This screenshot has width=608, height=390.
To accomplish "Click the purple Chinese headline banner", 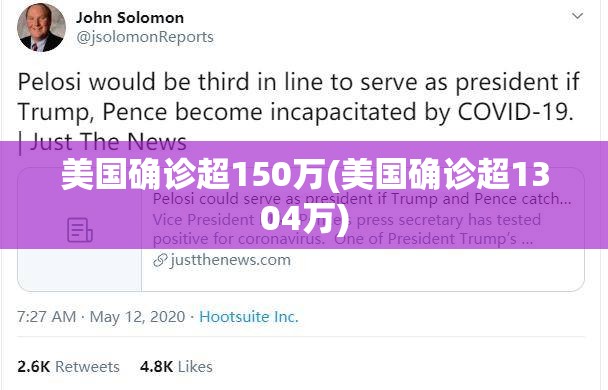I will tap(304, 195).
